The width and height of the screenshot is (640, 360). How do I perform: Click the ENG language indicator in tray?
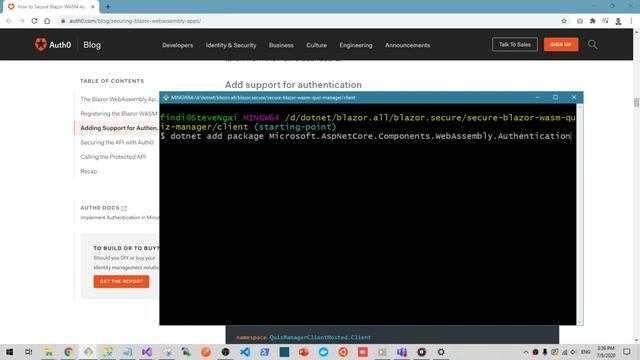point(585,352)
